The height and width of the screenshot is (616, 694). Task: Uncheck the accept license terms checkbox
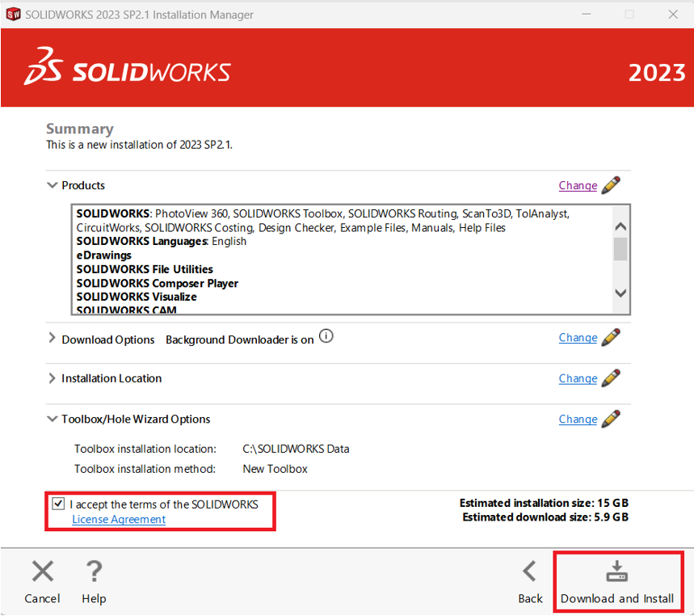pos(58,504)
